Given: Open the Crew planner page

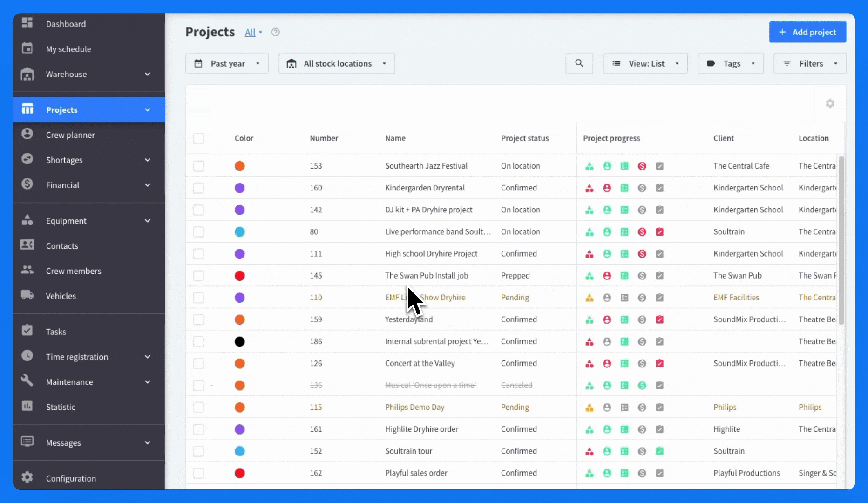Looking at the screenshot, I should coord(70,135).
